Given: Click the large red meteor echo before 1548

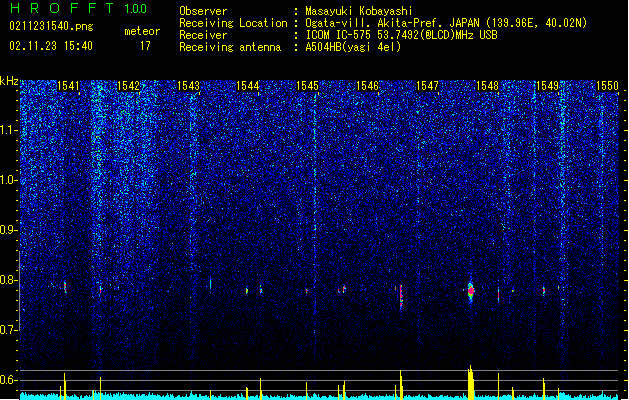Looking at the screenshot, I should click(x=471, y=290).
